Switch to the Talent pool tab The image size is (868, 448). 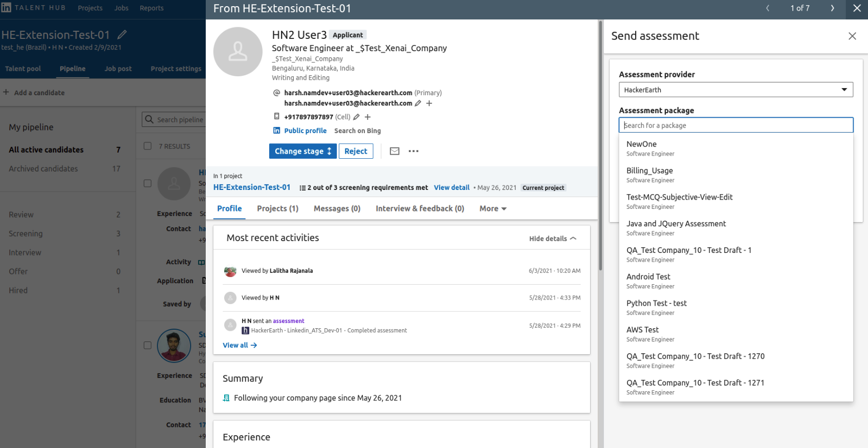tap(23, 69)
